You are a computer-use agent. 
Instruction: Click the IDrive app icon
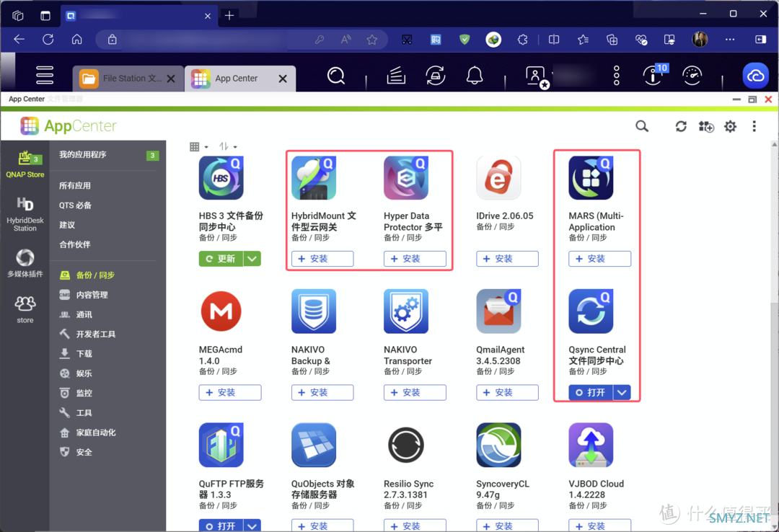point(498,178)
